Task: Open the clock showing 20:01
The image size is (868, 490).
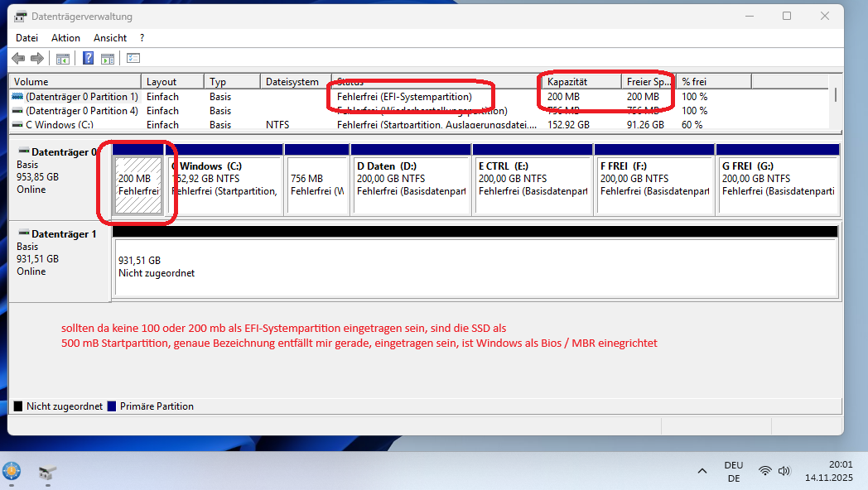Action: point(829,471)
